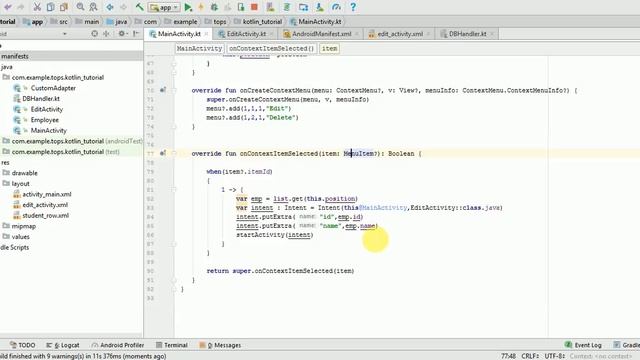Click the scroll-from-source target icon
The width and height of the screenshot is (640, 360).
point(95,34)
